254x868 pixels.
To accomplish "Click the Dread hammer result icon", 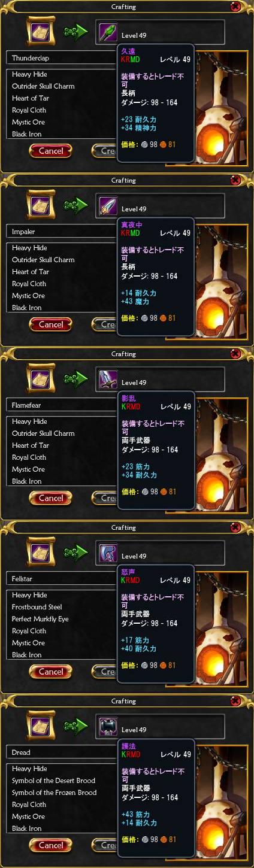I will pos(108,726).
